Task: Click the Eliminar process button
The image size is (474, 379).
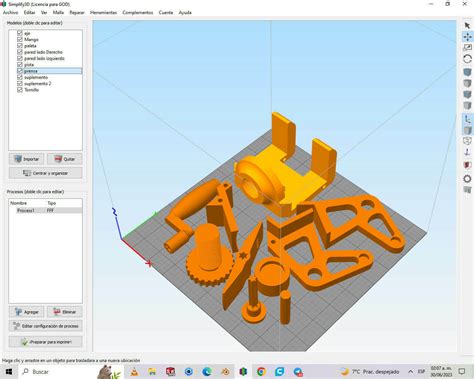Action: tap(64, 312)
